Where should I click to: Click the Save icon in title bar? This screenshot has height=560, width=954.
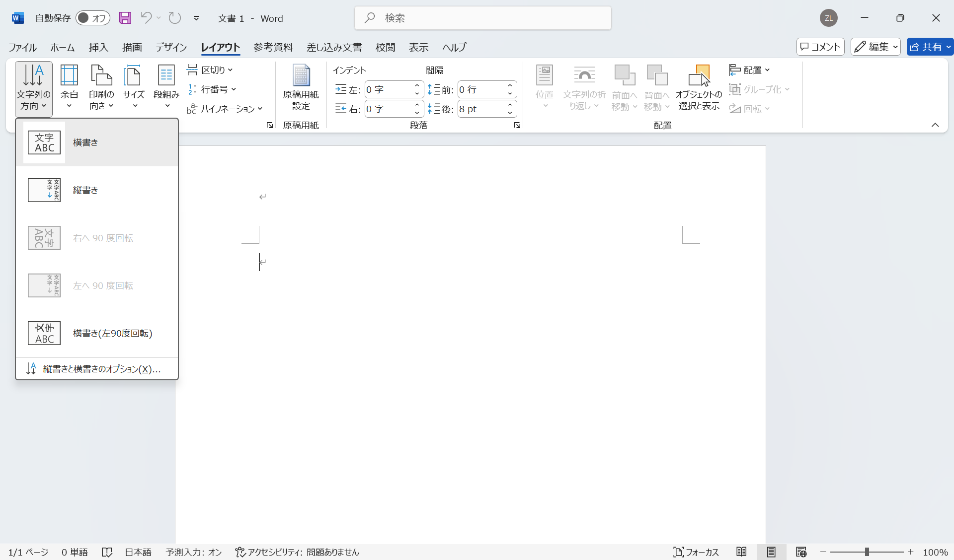click(x=125, y=18)
